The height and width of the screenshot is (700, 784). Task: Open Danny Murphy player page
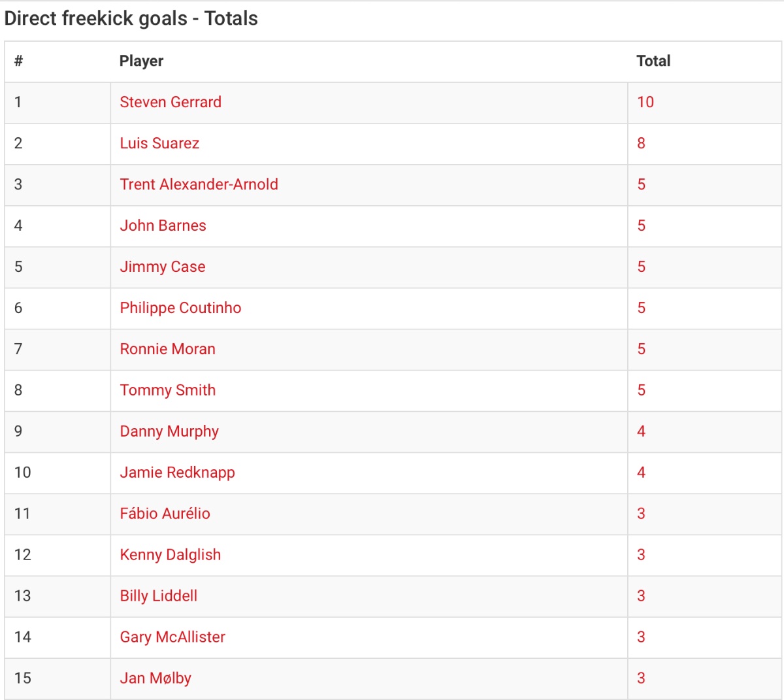point(169,431)
